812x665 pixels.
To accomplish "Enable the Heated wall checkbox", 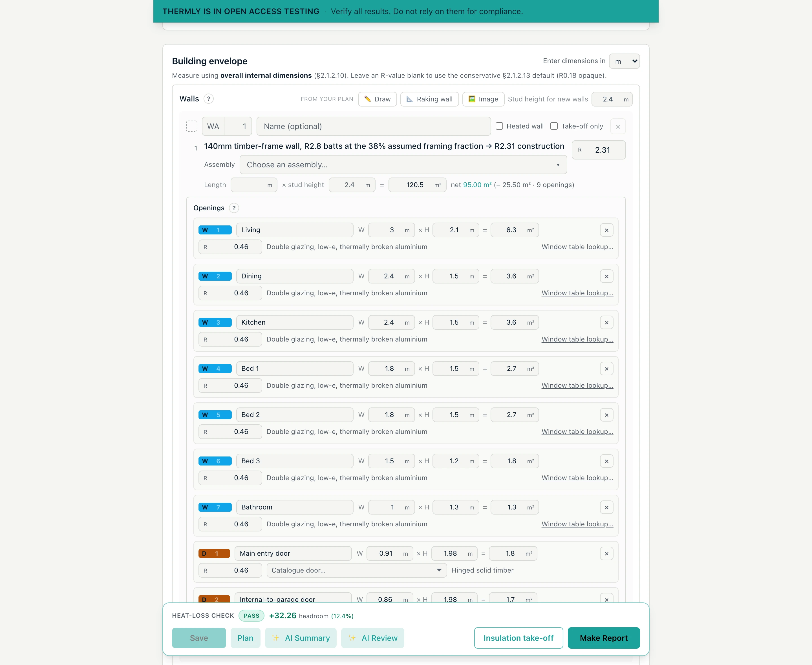I will 499,126.
